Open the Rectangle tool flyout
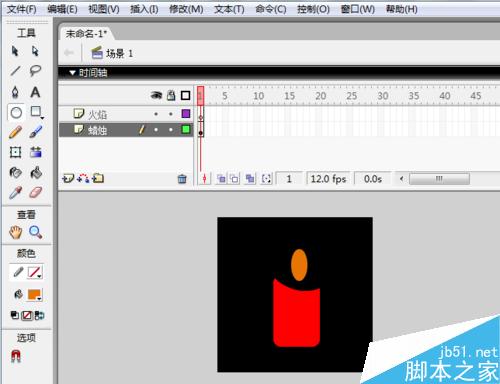This screenshot has height=384, width=500. click(36, 112)
